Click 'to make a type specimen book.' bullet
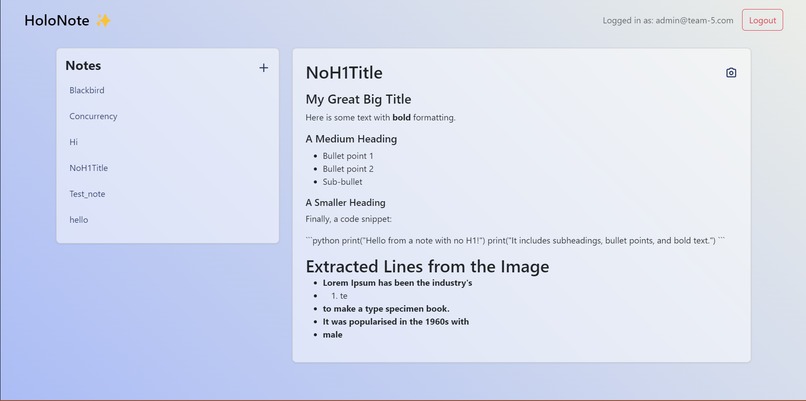Viewport: 806px width, 401px height. point(386,308)
